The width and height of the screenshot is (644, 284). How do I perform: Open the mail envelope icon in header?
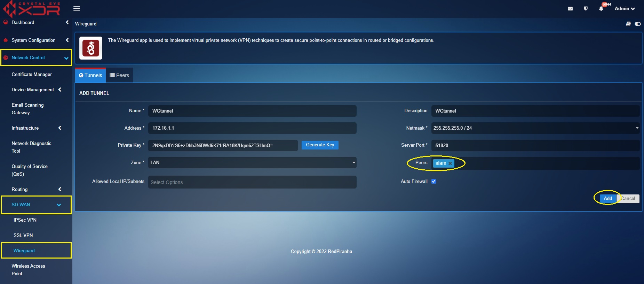tap(570, 9)
